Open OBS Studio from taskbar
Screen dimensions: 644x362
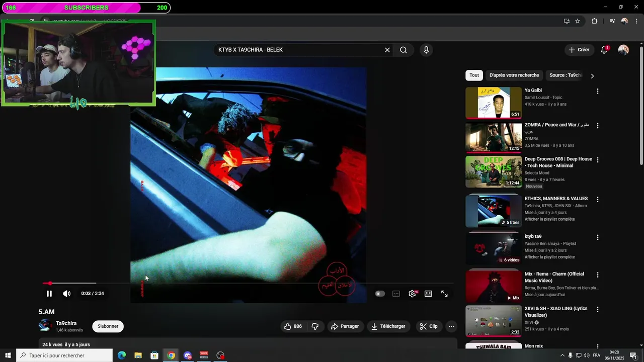[220, 355]
